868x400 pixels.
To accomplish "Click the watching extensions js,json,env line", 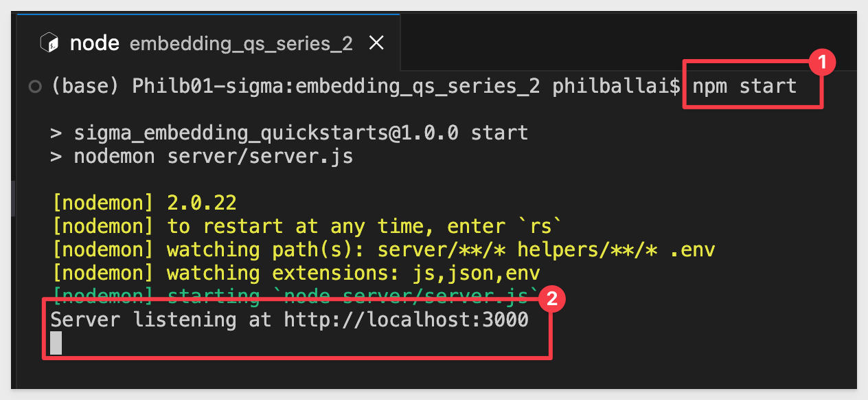I will pos(297,273).
